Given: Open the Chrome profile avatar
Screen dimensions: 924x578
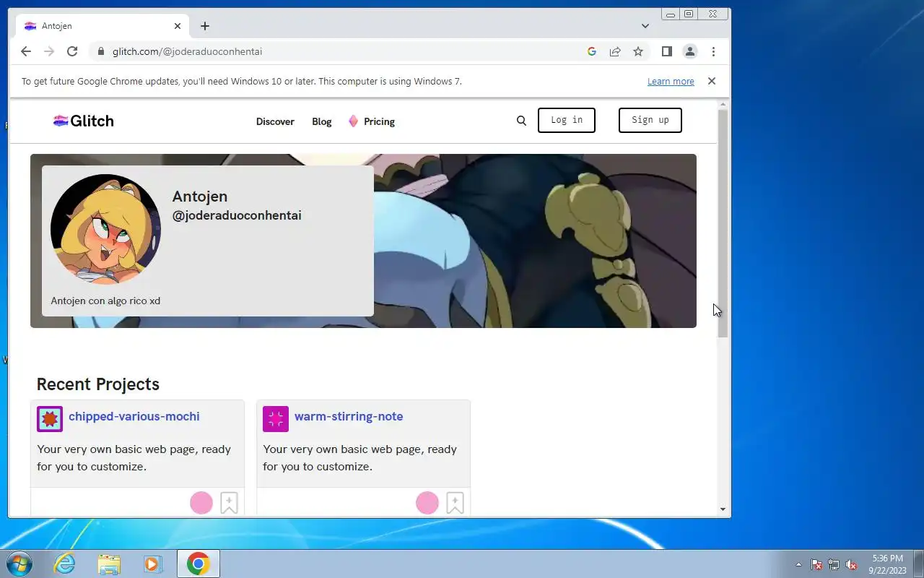Looking at the screenshot, I should 690,51.
